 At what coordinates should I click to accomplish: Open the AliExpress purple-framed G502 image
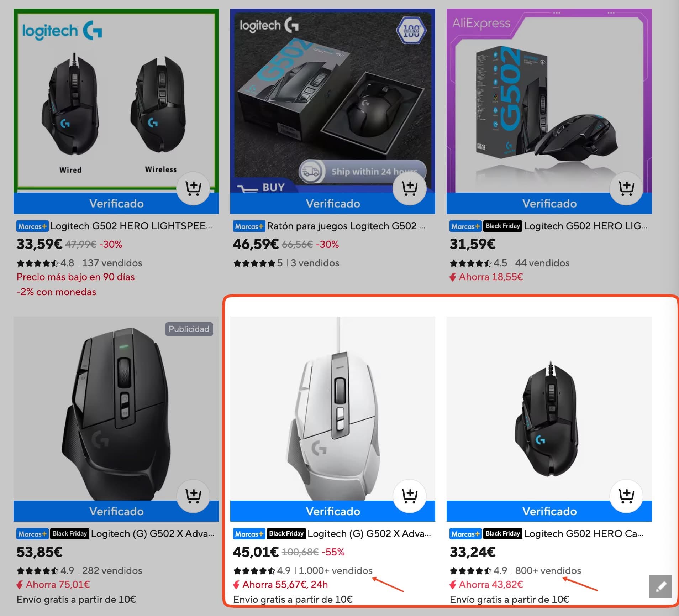(549, 101)
